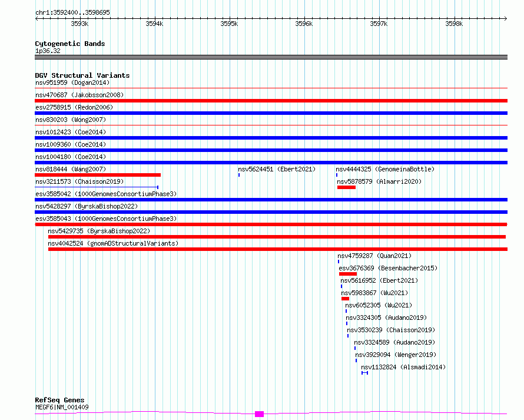Select the nsv818444 (Wang2007) red bar

(98, 175)
